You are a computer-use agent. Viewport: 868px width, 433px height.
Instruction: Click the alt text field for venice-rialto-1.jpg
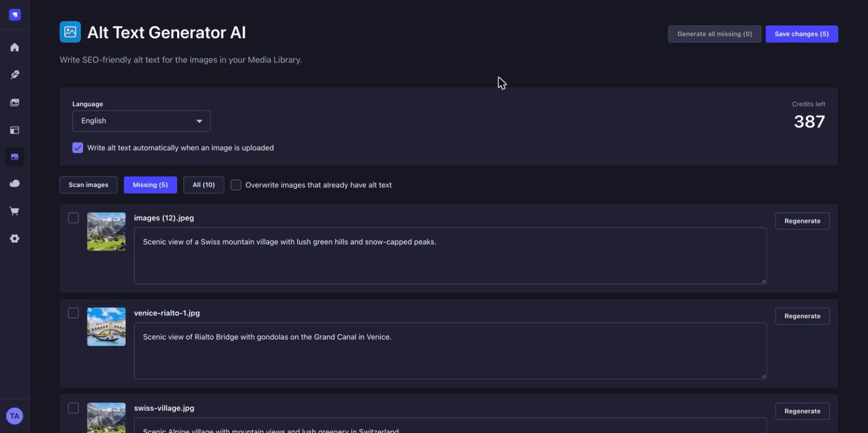[450, 351]
